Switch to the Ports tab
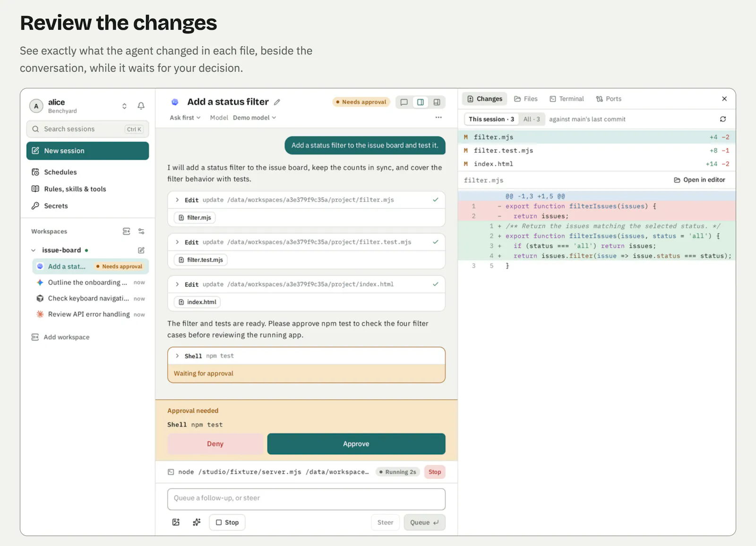 (609, 99)
